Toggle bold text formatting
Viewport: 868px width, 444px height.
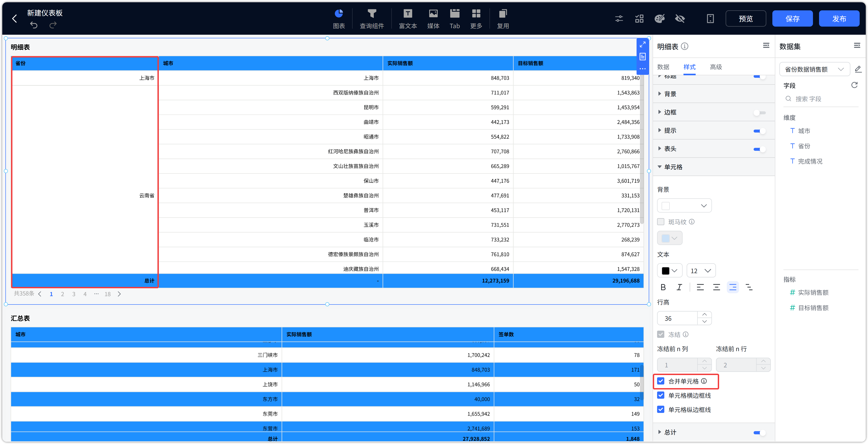[x=663, y=287]
